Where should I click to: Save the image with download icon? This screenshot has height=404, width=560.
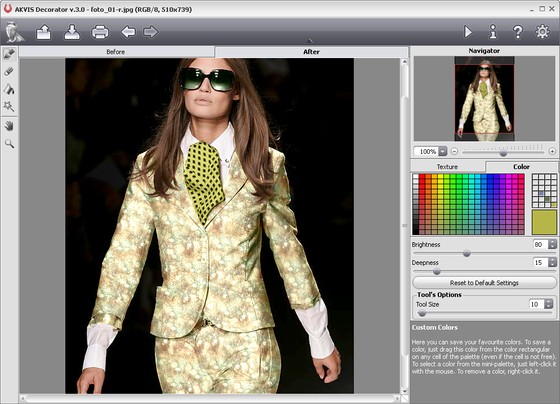pos(72,32)
